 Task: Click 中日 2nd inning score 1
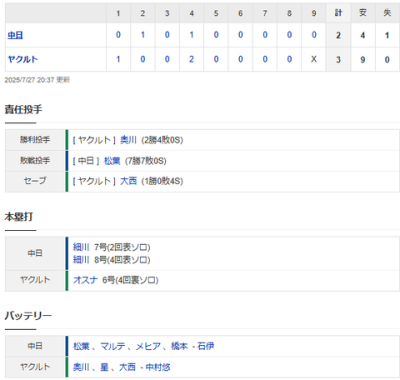tap(143, 35)
